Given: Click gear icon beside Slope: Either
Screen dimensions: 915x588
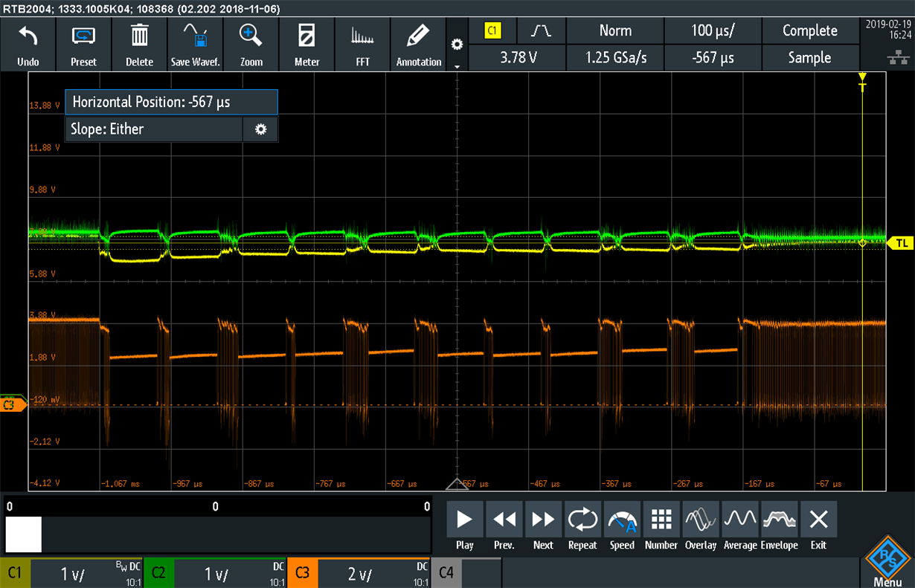Looking at the screenshot, I should click(260, 129).
